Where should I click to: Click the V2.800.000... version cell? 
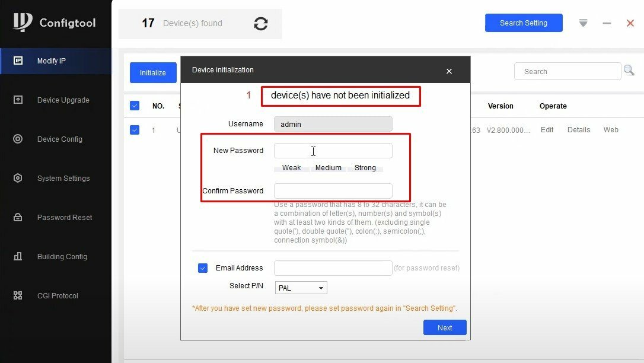[508, 130]
